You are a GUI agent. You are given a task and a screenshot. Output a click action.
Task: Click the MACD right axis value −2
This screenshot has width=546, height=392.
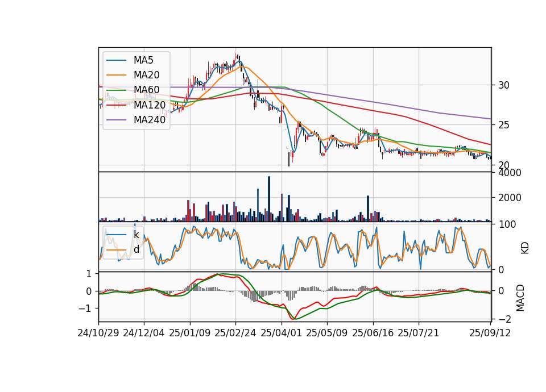click(504, 319)
